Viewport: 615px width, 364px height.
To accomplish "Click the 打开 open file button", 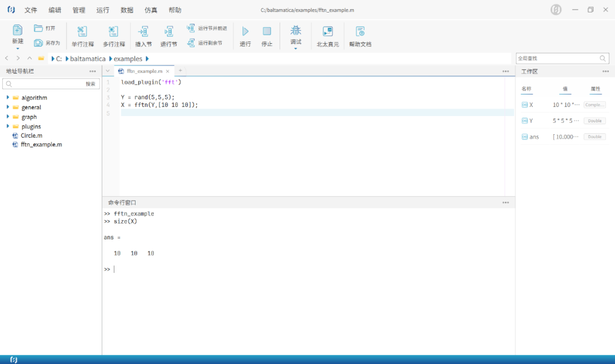I will click(x=45, y=28).
